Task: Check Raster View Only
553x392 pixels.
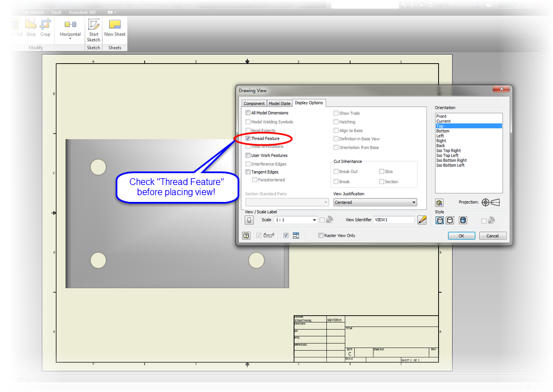Action: click(x=320, y=235)
